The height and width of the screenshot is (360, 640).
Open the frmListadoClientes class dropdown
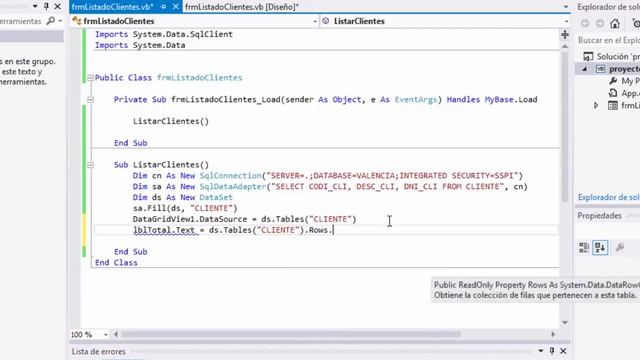click(x=315, y=21)
